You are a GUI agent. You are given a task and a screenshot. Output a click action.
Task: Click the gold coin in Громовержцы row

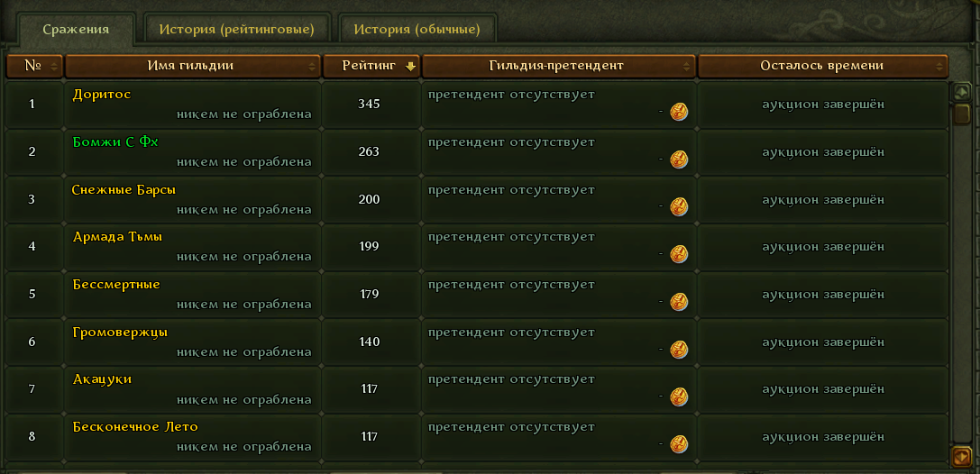(x=679, y=350)
